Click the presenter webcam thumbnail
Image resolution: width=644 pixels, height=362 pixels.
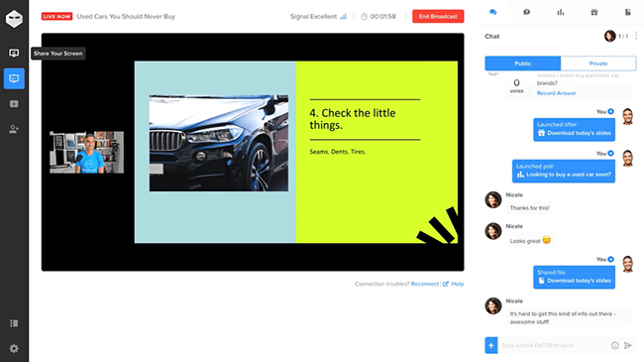pyautogui.click(x=86, y=152)
